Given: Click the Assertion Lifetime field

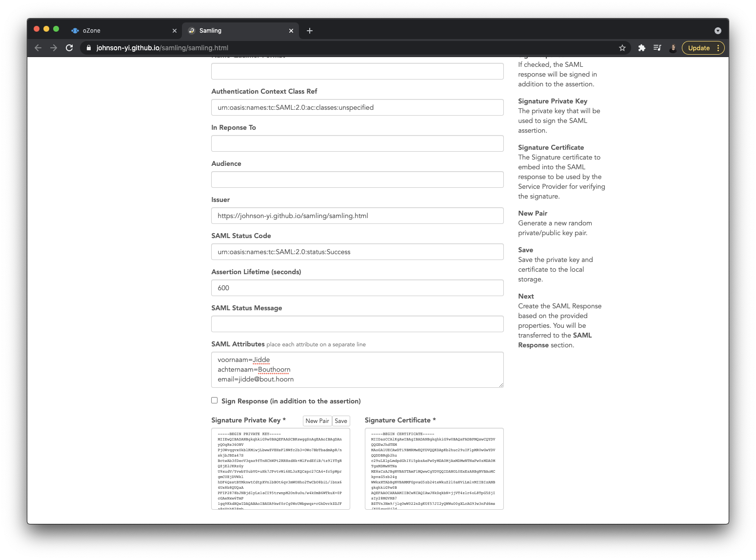Looking at the screenshot, I should (357, 288).
